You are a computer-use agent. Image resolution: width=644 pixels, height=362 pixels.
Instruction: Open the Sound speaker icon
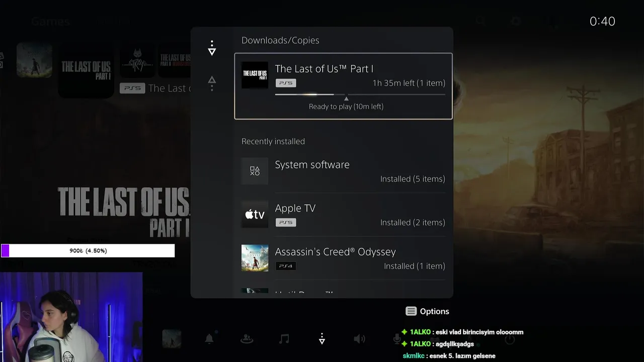(x=359, y=339)
